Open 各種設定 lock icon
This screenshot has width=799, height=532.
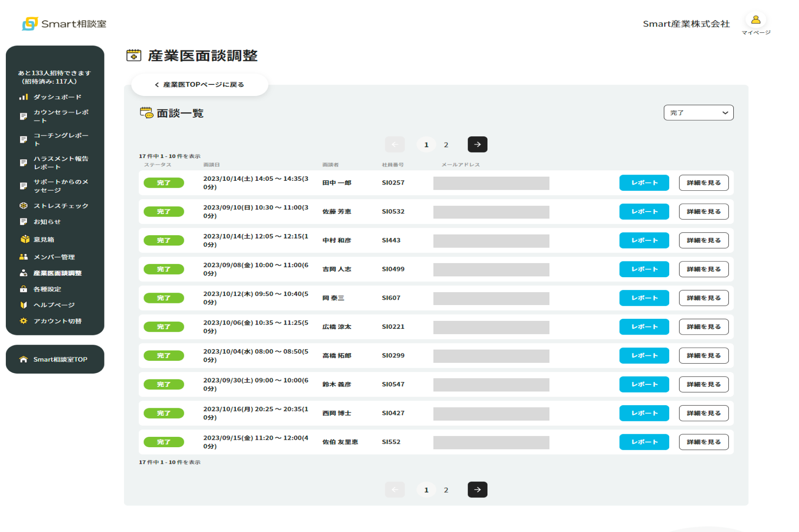[23, 289]
